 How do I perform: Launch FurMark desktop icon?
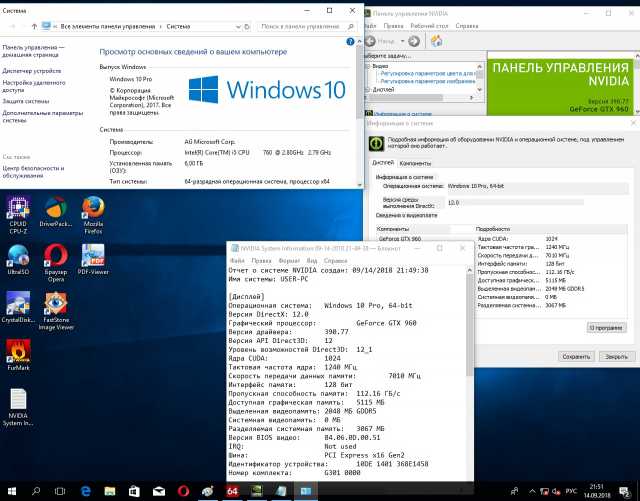click(18, 355)
